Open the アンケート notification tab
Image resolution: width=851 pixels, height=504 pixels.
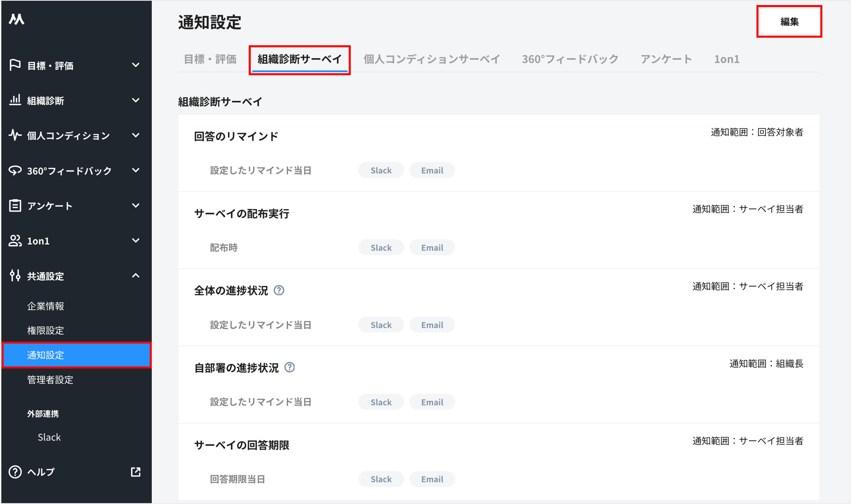click(x=666, y=59)
